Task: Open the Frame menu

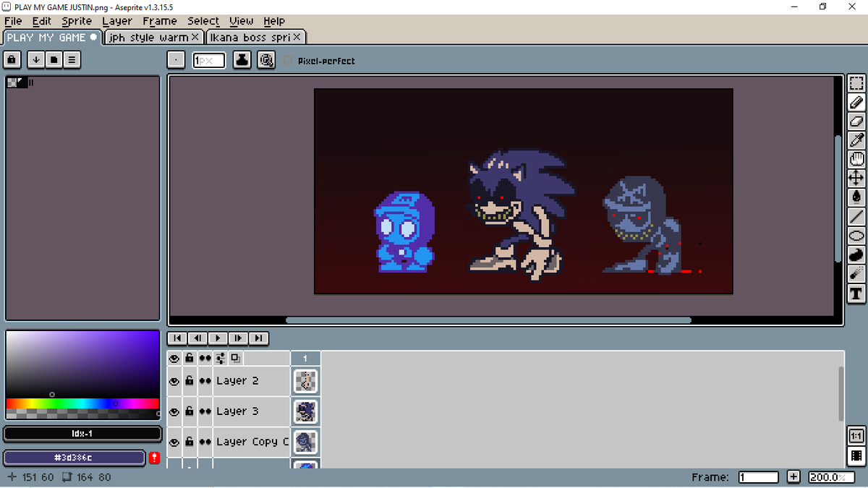Action: tap(160, 21)
